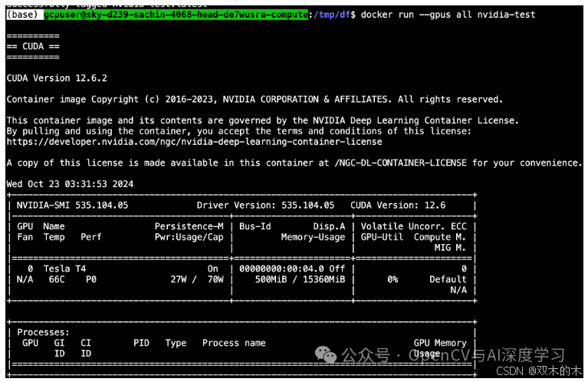The width and height of the screenshot is (588, 382).
Task: Click the CUDA Version: 12.6 table header
Action: point(398,205)
